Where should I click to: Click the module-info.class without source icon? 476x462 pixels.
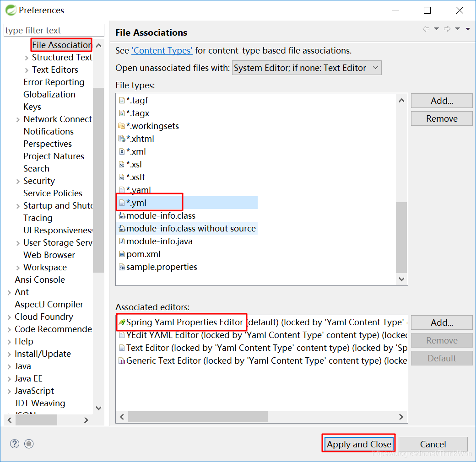click(122, 228)
